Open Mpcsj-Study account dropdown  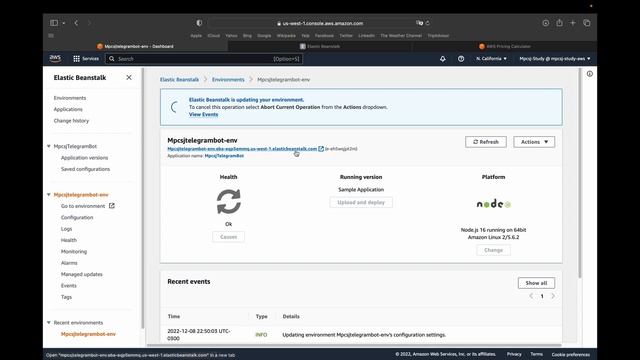click(x=555, y=59)
